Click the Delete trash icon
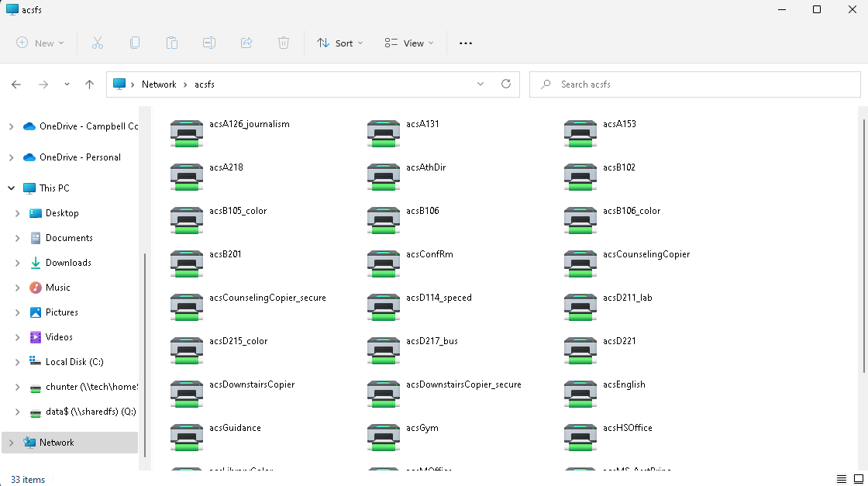868x486 pixels. [x=284, y=43]
